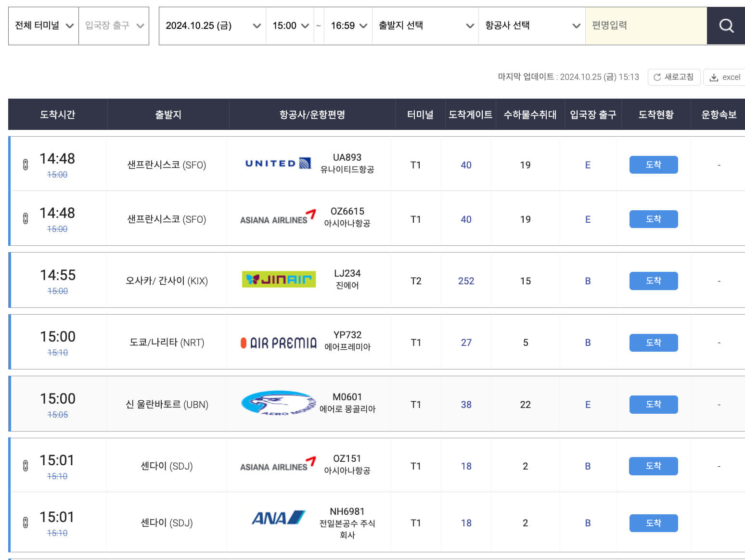Screen dimensions: 745x560
Task: Click the codeshare link icon beside OZ6615 row
Action: click(x=26, y=218)
